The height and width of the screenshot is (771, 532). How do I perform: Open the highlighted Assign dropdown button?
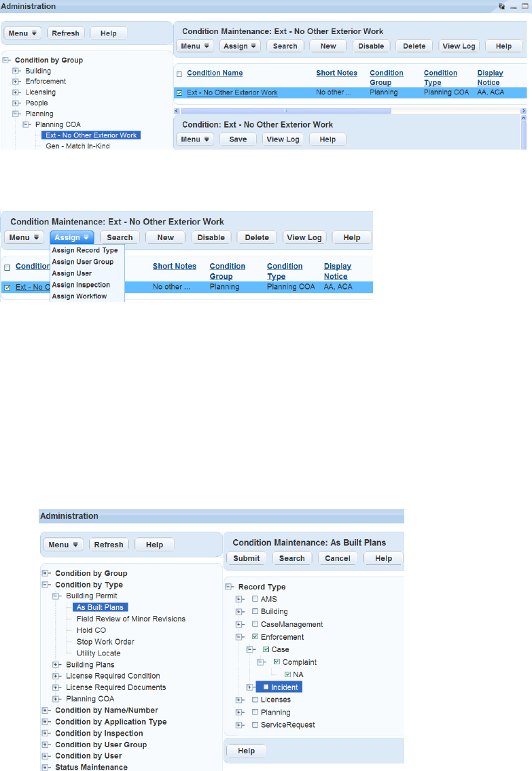pyautogui.click(x=72, y=237)
